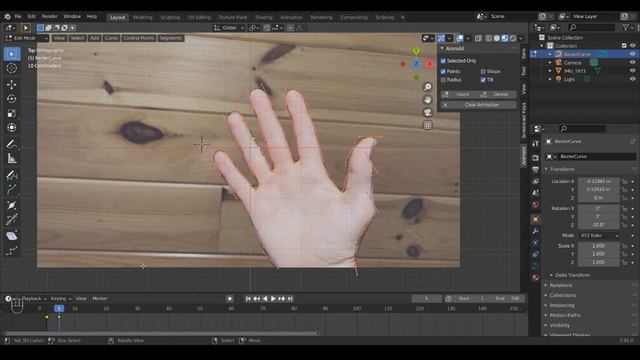Open the Global orientation dropdown
This screenshot has height=360, width=640.
tap(229, 28)
